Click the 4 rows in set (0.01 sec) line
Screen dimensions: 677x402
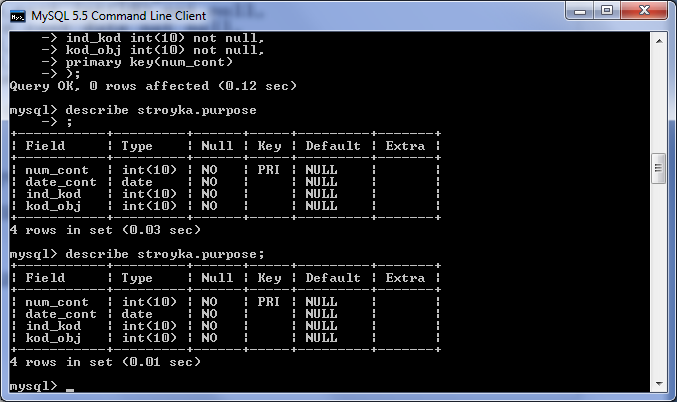[x=105, y=362]
